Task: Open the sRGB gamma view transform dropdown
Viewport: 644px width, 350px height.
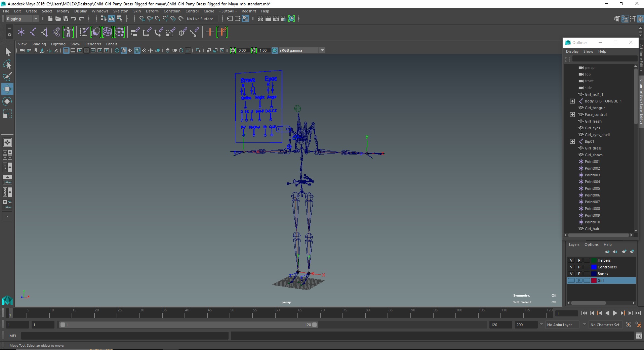Action: [x=301, y=50]
